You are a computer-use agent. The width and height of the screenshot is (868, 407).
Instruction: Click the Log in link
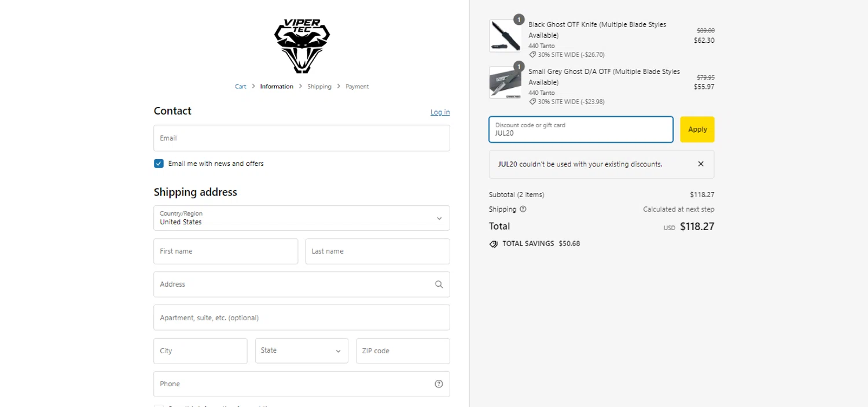[440, 112]
